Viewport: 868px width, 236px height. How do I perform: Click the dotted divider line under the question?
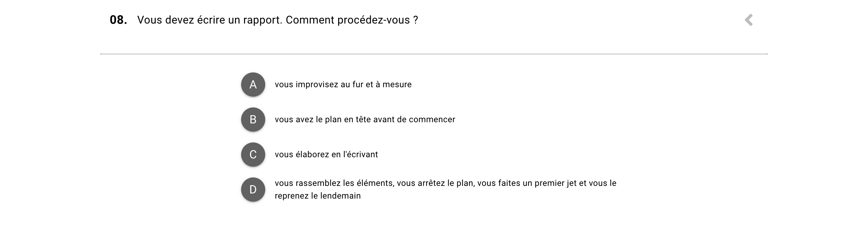[434, 54]
